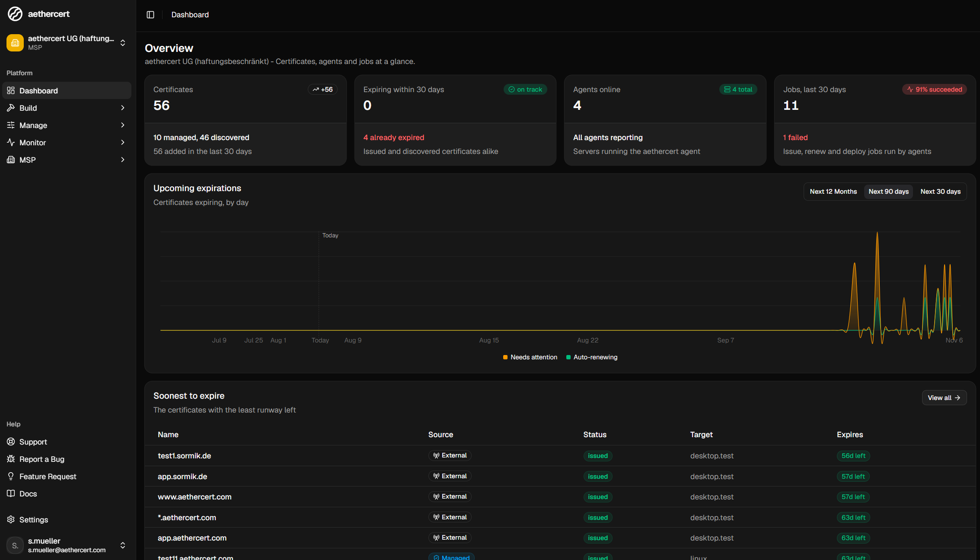This screenshot has width=980, height=560.
Task: Select the Next 12 Months tab
Action: (x=833, y=192)
